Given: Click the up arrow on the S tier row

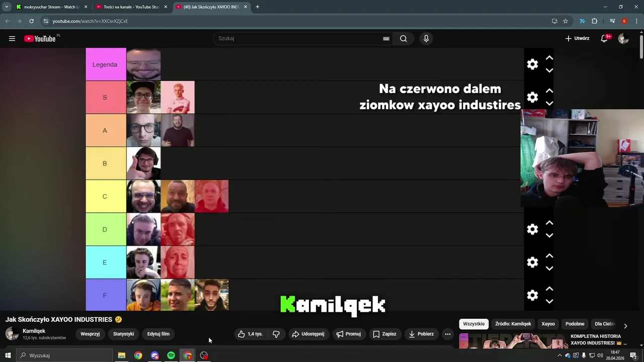Looking at the screenshot, I should [549, 91].
